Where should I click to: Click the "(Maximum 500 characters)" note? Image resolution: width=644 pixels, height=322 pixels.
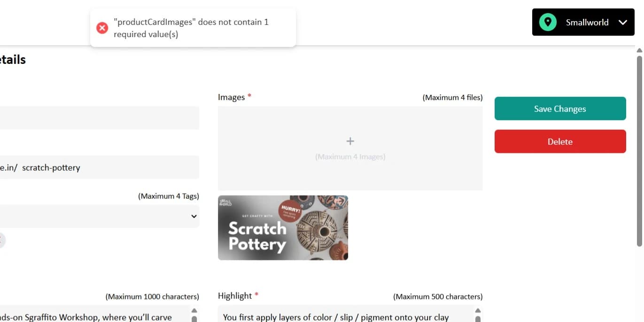pyautogui.click(x=438, y=297)
